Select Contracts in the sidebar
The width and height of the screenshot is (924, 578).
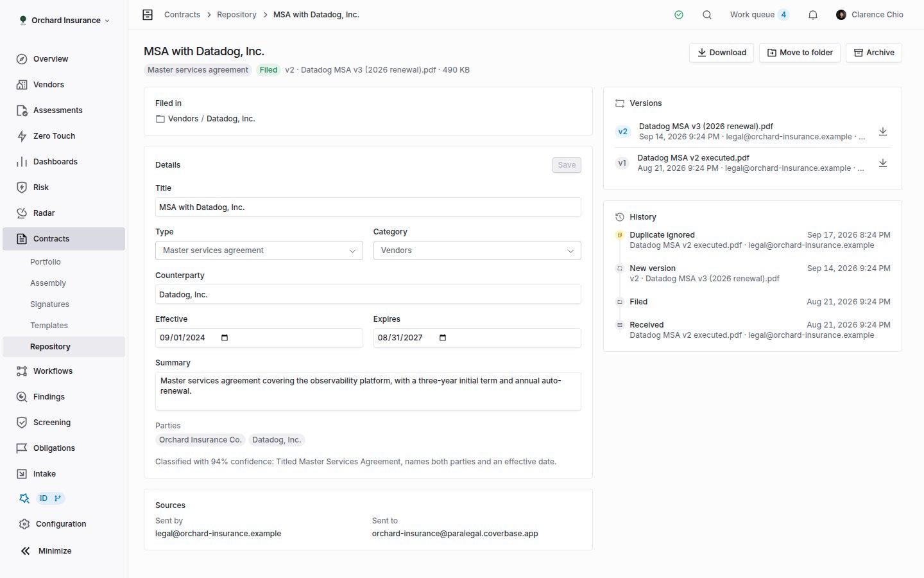64,239
